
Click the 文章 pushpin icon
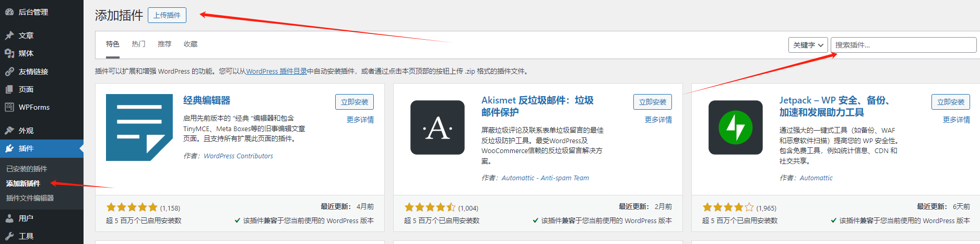pyautogui.click(x=9, y=36)
